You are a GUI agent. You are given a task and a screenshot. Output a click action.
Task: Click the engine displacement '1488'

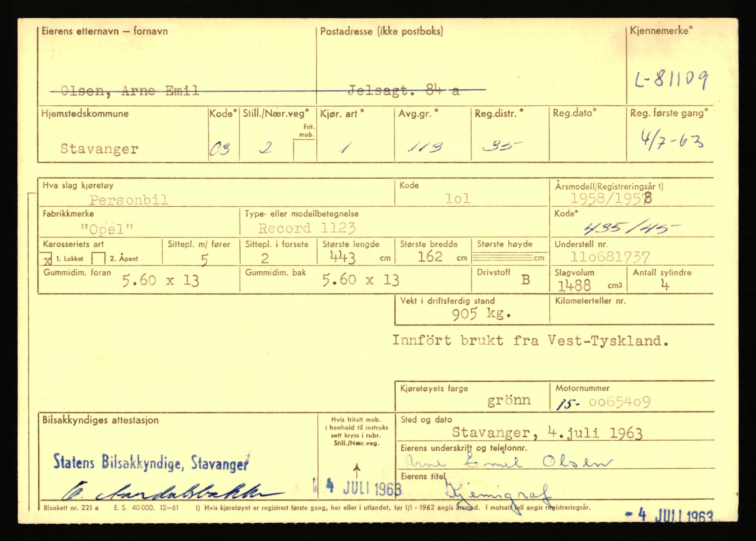(x=574, y=285)
